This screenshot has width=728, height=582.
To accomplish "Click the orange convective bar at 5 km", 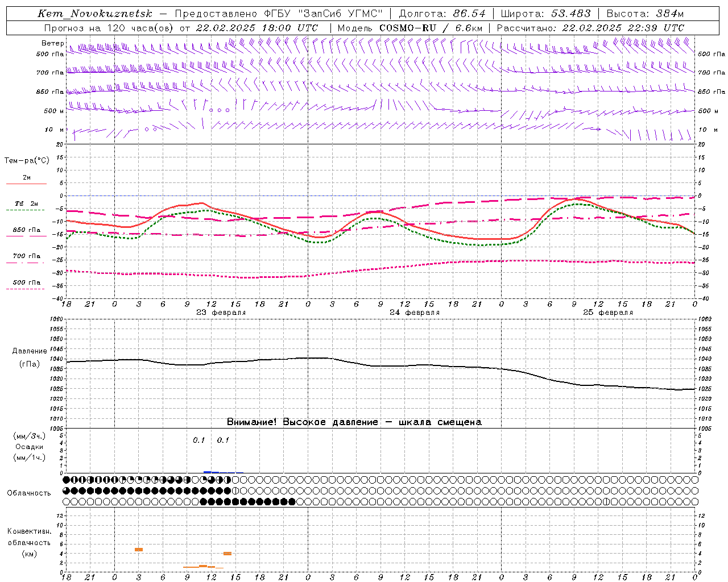I will click(x=139, y=550).
